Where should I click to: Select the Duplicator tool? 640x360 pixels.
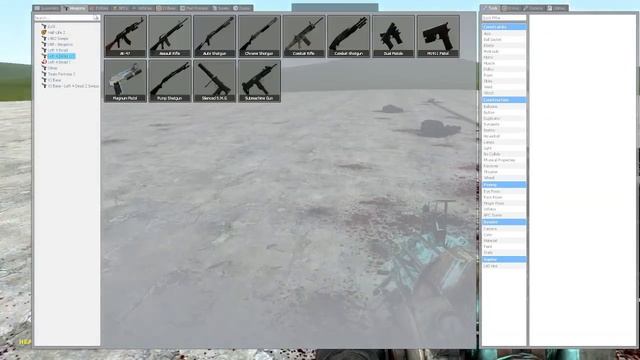point(504,118)
